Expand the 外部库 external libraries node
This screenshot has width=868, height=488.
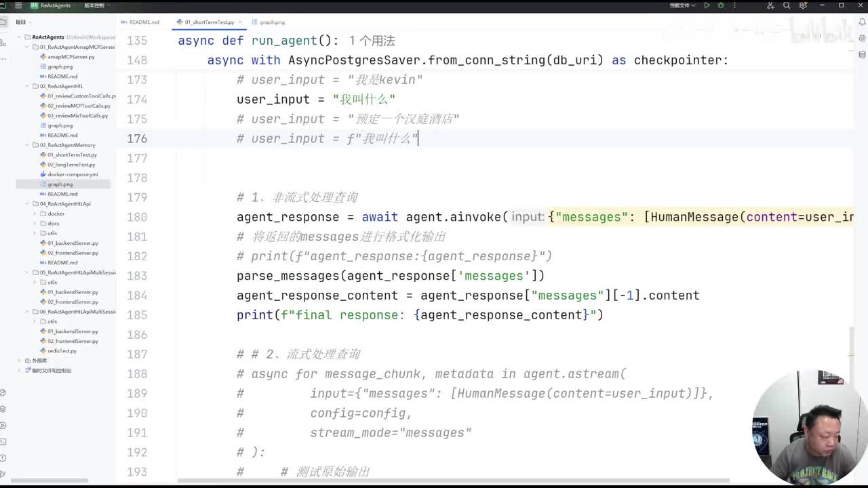pyautogui.click(x=19, y=361)
